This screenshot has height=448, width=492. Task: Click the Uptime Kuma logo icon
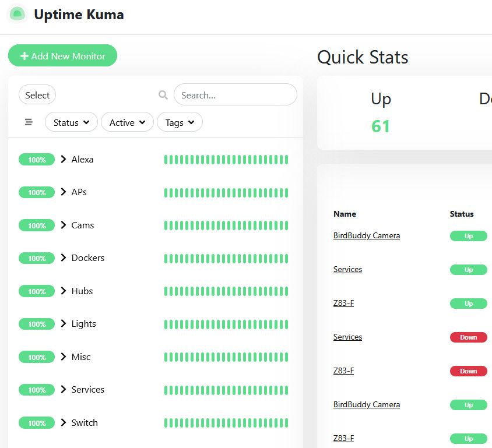tap(17, 15)
